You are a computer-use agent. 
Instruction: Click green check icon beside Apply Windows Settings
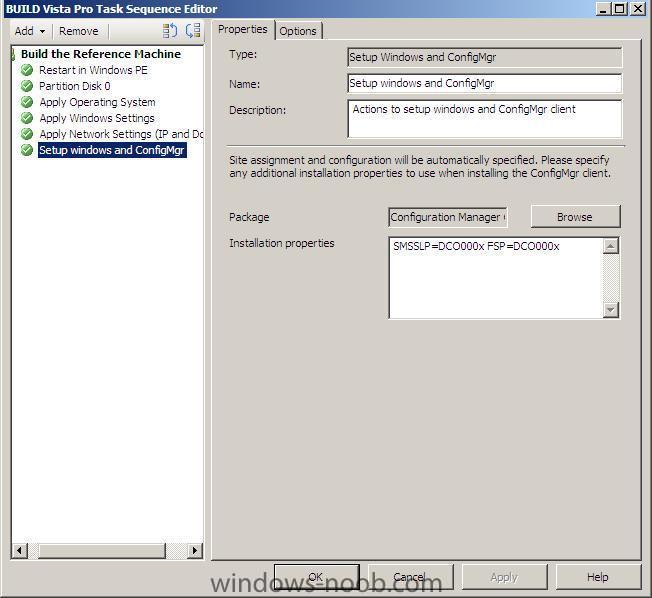click(x=27, y=118)
